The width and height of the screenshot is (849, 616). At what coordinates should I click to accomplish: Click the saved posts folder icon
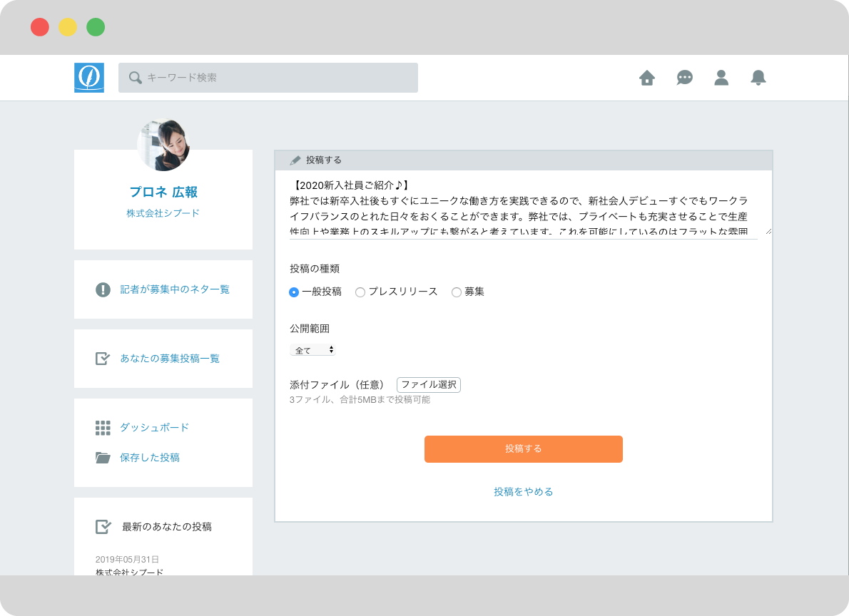pyautogui.click(x=103, y=458)
